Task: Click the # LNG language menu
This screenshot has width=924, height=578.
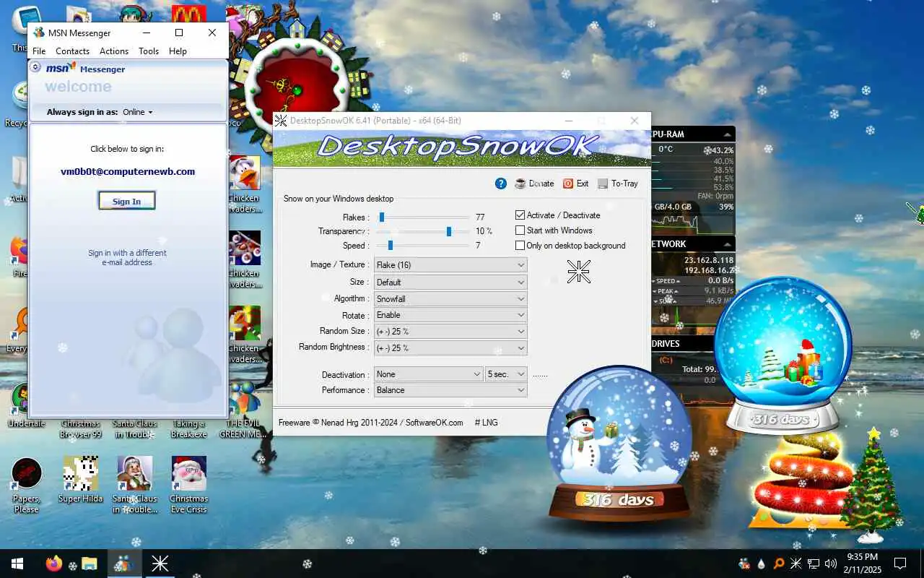Action: click(486, 423)
